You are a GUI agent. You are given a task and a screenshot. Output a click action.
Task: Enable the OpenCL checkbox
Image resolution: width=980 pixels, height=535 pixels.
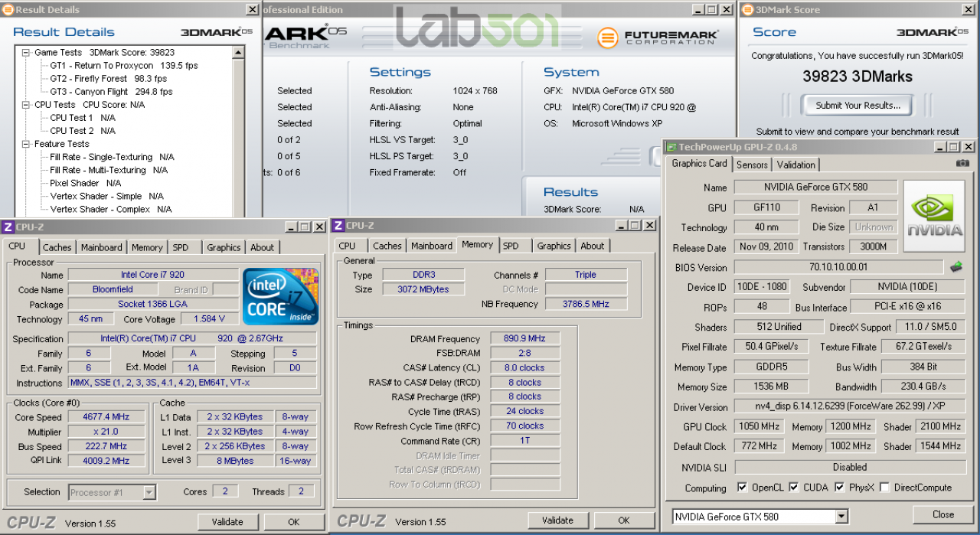coord(742,487)
